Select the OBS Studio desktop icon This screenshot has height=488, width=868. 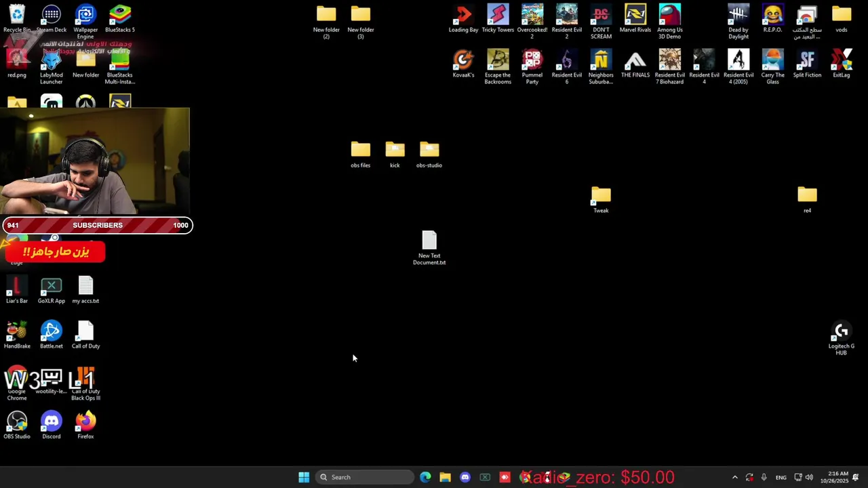(x=17, y=426)
